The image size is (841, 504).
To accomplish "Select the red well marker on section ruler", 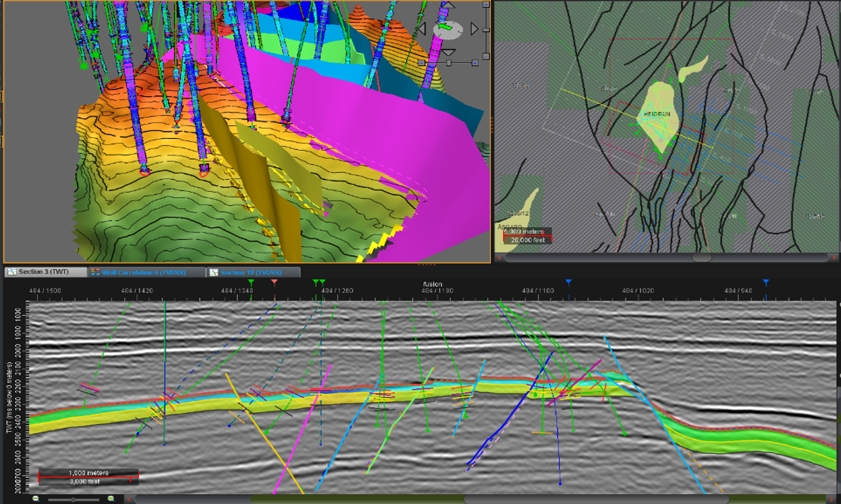I will (x=275, y=282).
